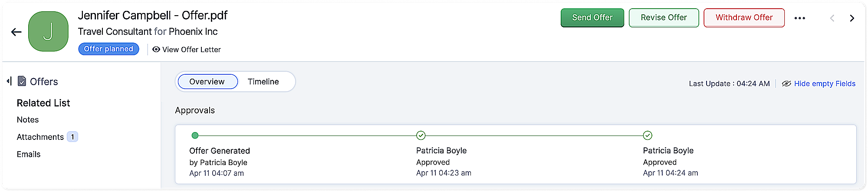
Task: Click the Withdraw Offer button
Action: (x=744, y=18)
